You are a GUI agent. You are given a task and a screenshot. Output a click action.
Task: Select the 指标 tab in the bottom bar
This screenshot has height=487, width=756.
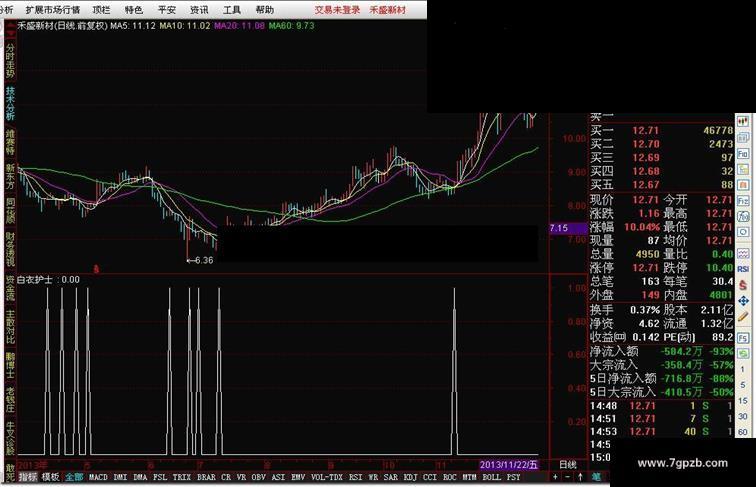pyautogui.click(x=28, y=477)
